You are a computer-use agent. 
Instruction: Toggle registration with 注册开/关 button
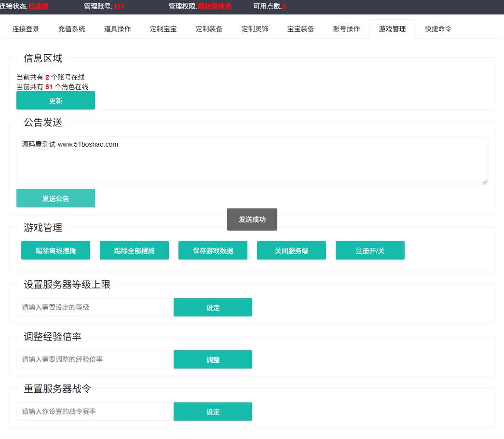370,251
